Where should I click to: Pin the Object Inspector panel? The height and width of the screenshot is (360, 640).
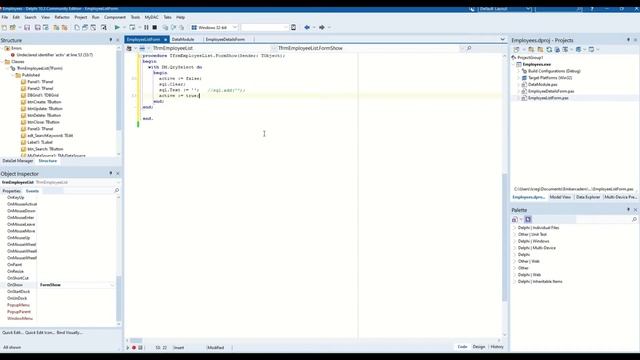tap(111, 173)
